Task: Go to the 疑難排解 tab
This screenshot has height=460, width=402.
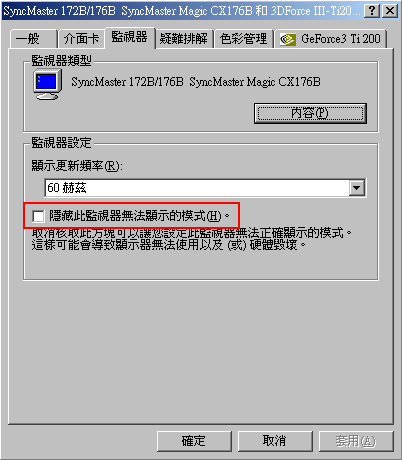Action: 184,39
